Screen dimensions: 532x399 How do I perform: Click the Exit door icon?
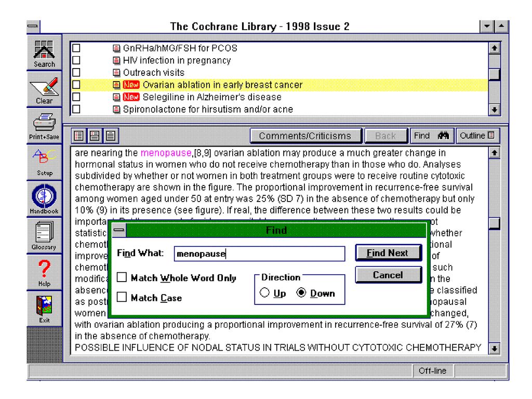44,309
